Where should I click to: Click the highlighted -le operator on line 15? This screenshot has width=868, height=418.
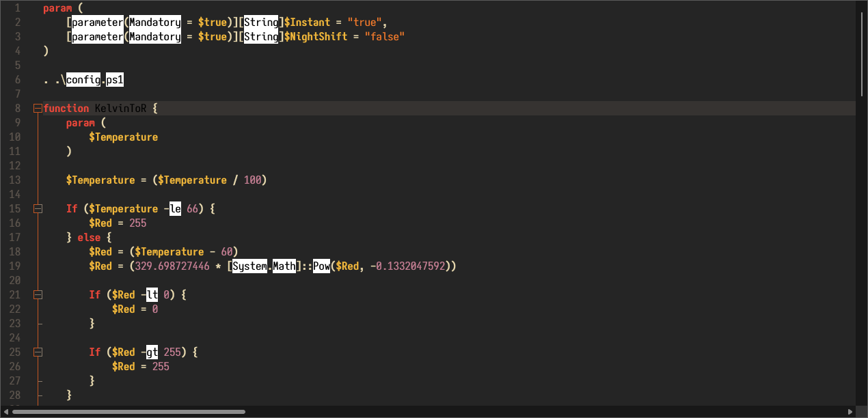[x=175, y=208]
